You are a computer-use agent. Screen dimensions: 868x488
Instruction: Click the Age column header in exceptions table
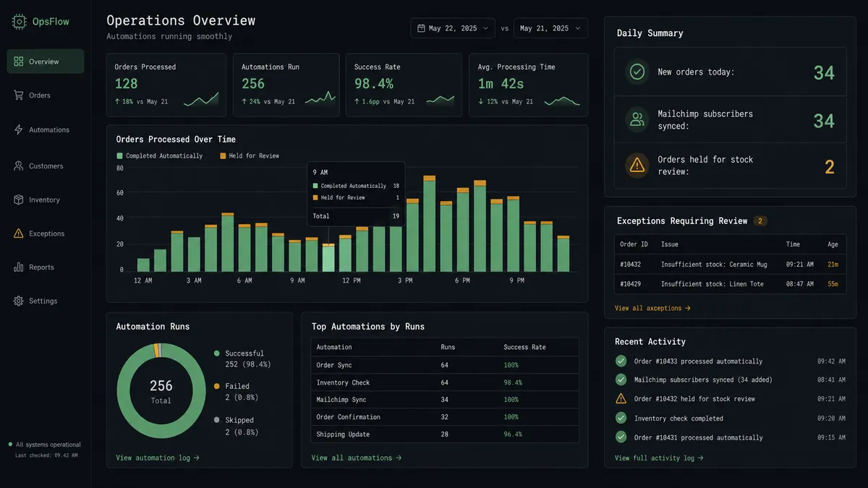[833, 244]
